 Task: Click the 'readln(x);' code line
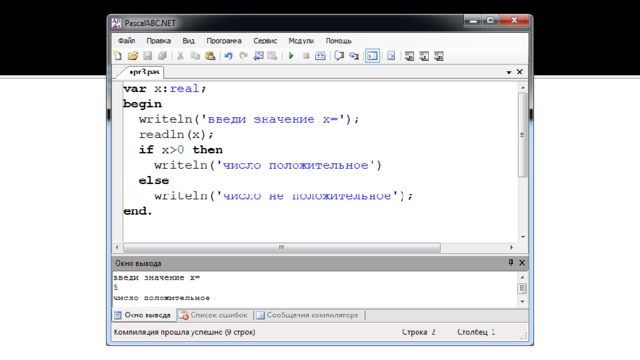tap(176, 135)
